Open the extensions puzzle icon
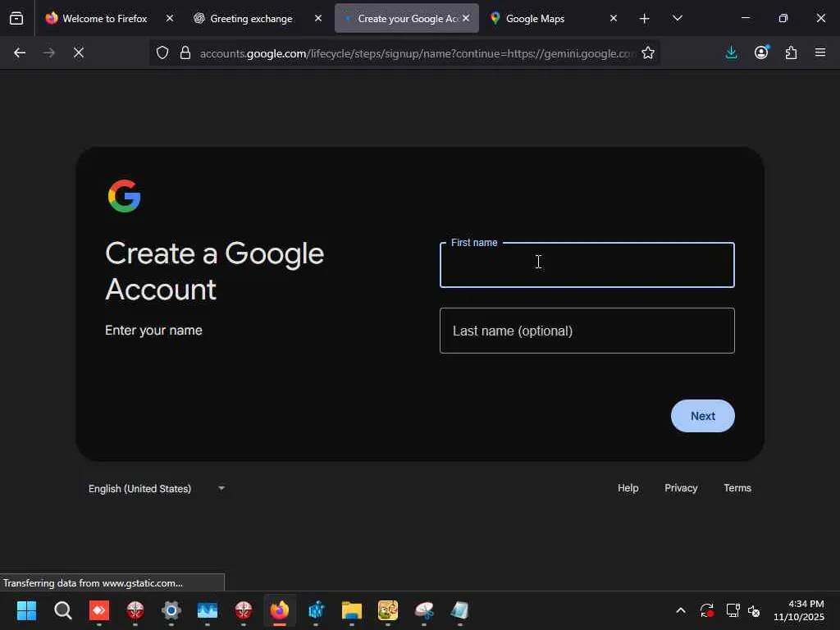This screenshot has width=840, height=630. [x=791, y=52]
